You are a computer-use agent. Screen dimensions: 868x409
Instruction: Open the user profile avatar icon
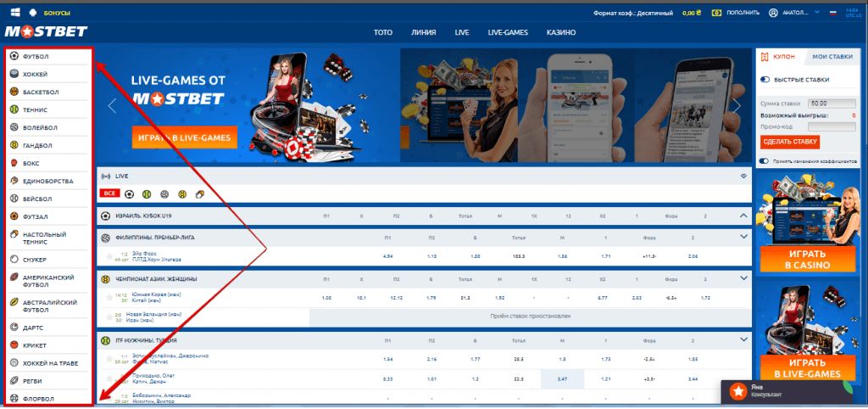[x=773, y=12]
